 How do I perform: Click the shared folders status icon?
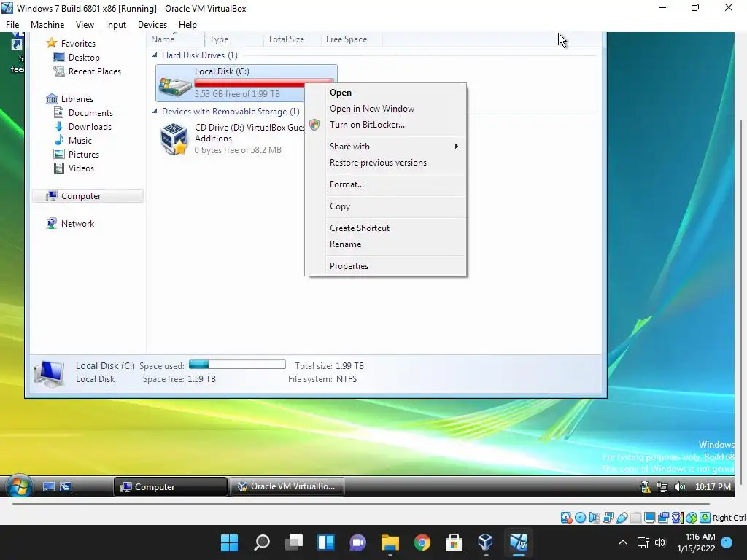(635, 518)
